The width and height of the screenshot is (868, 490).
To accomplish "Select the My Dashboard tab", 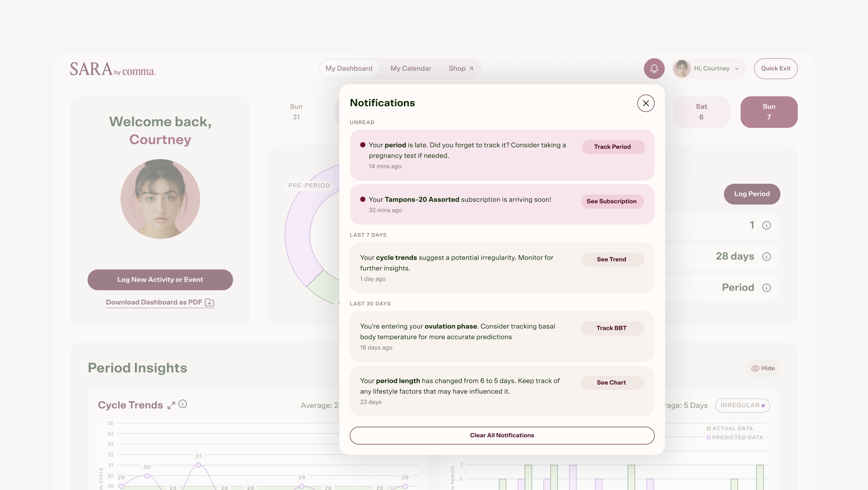I will tap(349, 68).
